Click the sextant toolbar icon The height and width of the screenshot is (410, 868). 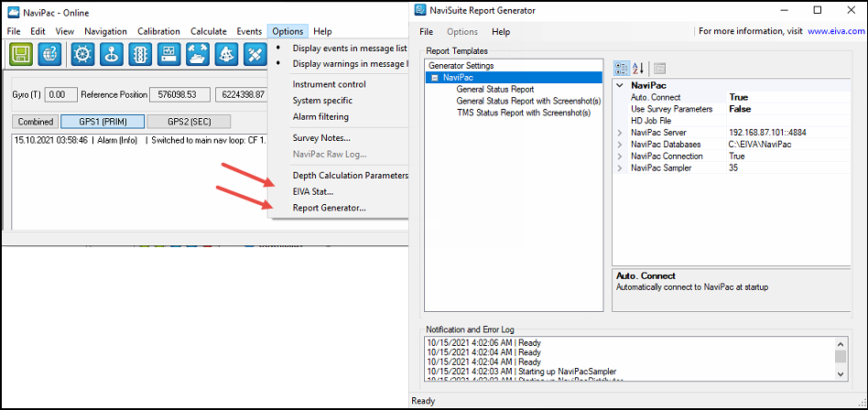pos(226,54)
